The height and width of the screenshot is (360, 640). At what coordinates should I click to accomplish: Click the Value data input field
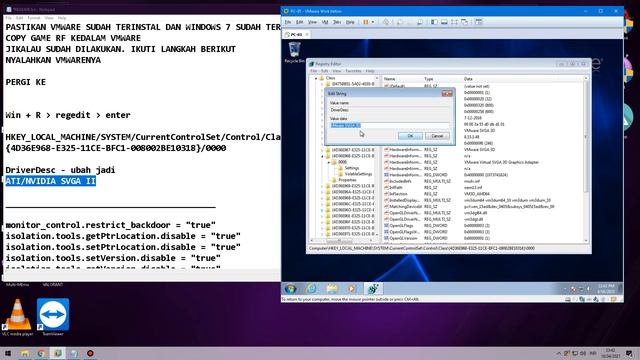(390, 125)
